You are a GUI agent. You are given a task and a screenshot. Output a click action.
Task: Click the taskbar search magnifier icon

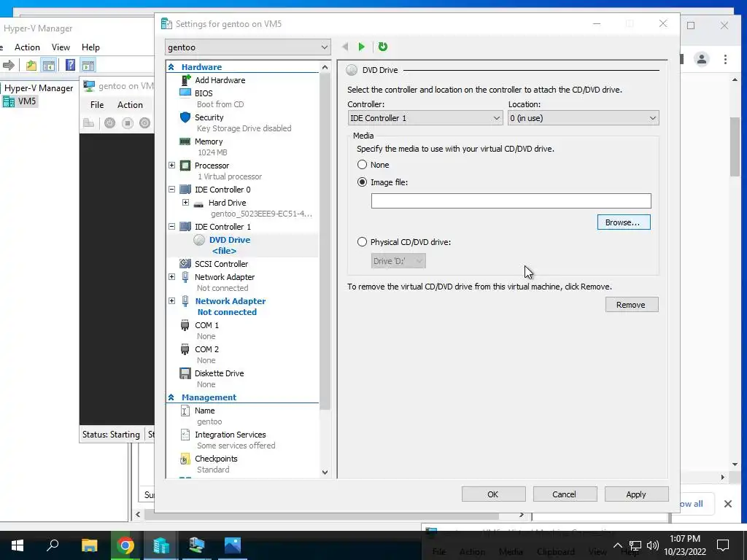53,545
